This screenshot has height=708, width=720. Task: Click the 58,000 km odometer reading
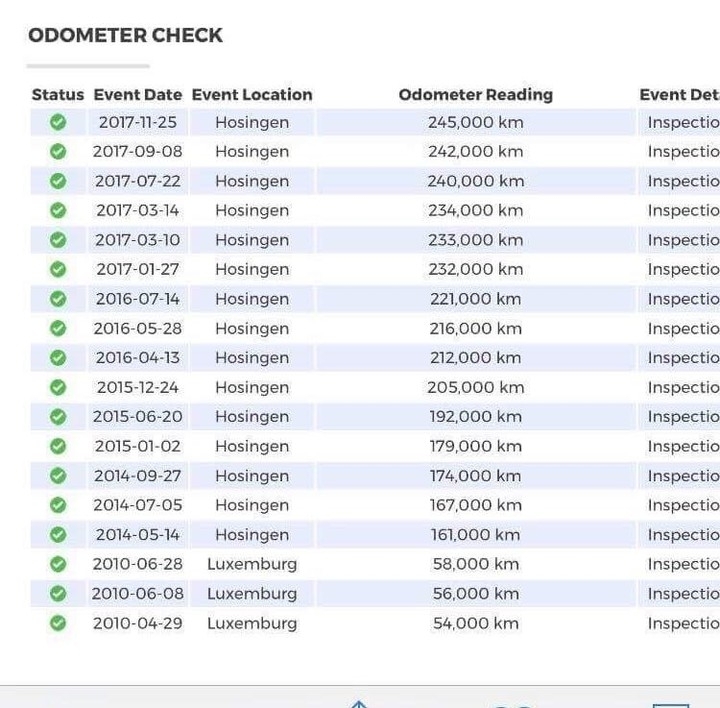[476, 564]
